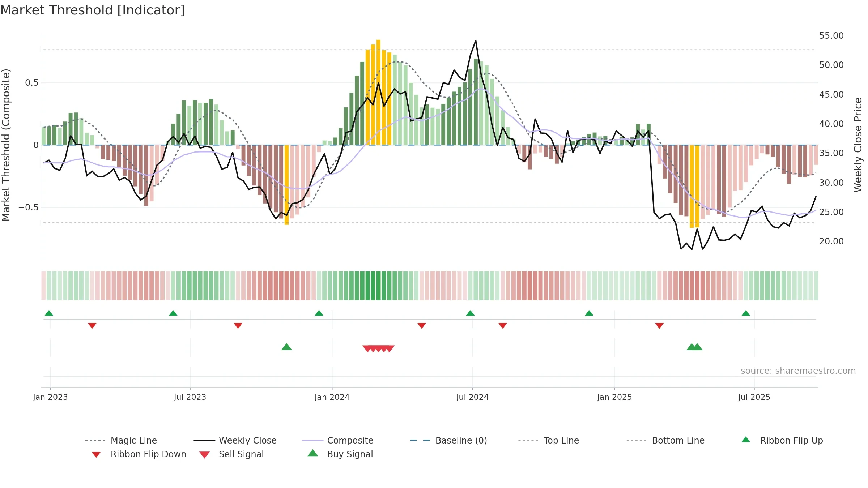Toggle the Weekly Close legend entry
Image resolution: width=868 pixels, height=488 pixels.
(235, 440)
